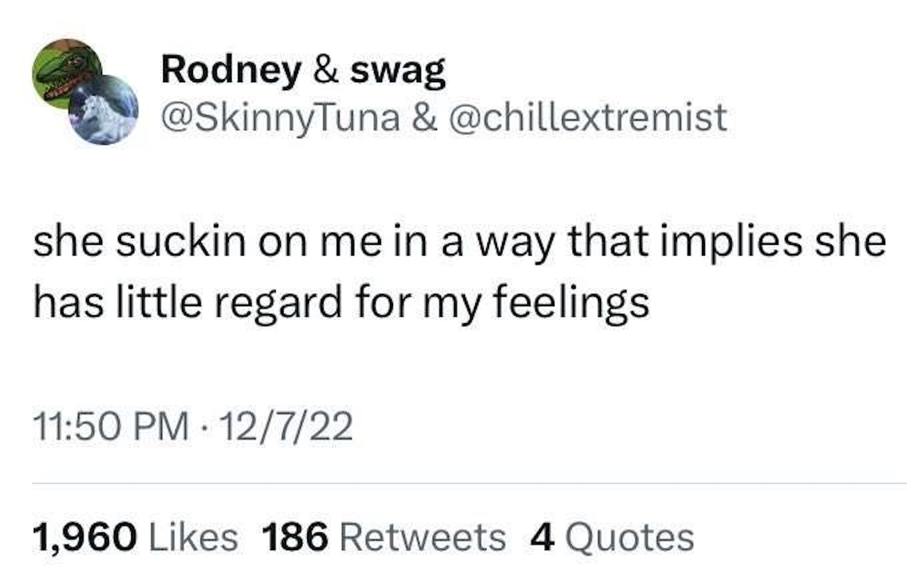Click the dot separator between time and date
The image size is (907, 588).
(204, 428)
